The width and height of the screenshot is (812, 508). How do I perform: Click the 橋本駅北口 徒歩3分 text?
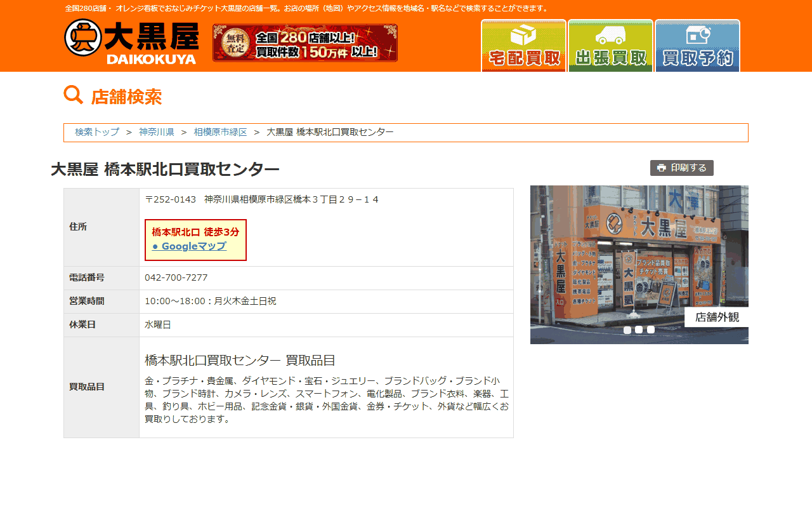(195, 232)
